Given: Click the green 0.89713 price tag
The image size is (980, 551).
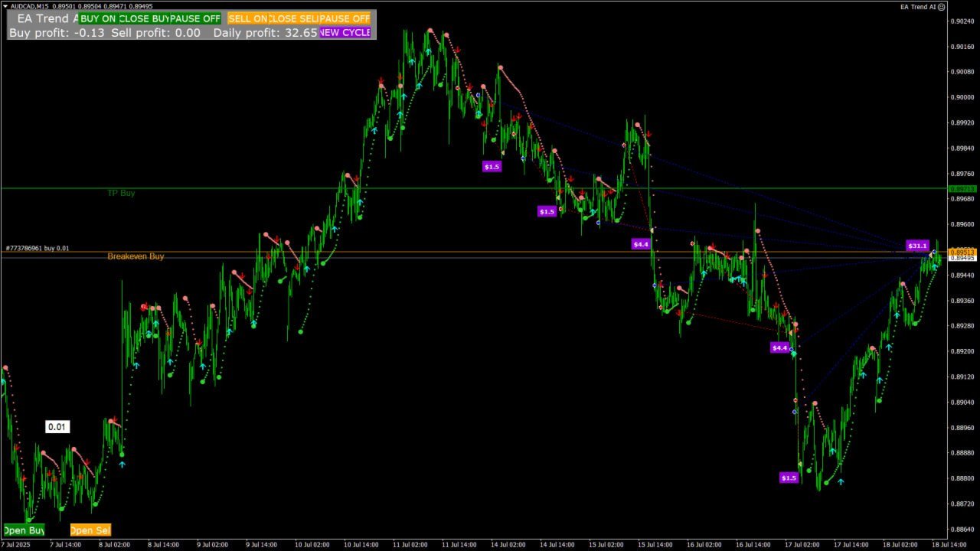Looking at the screenshot, I should (x=962, y=188).
